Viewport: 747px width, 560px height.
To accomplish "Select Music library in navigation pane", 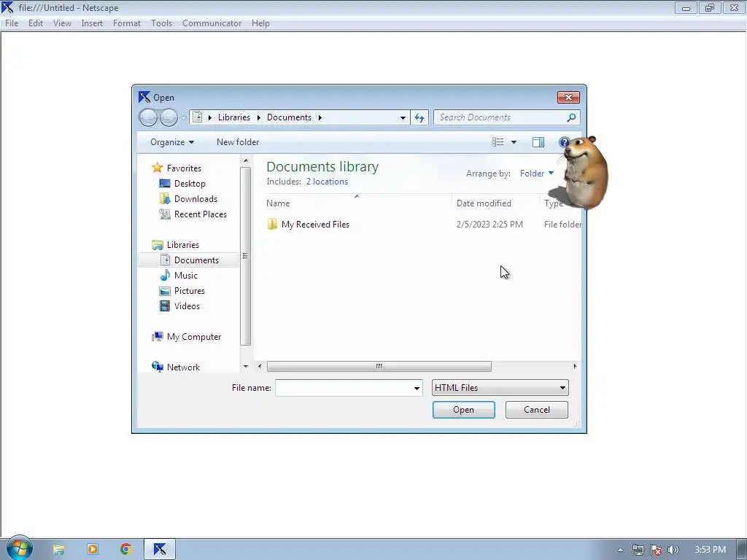I will click(185, 275).
